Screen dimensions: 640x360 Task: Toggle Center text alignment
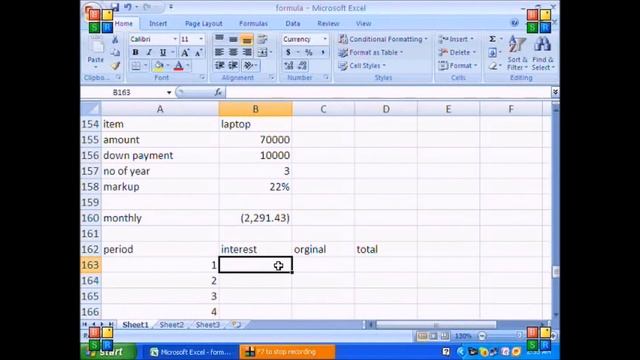(233, 52)
